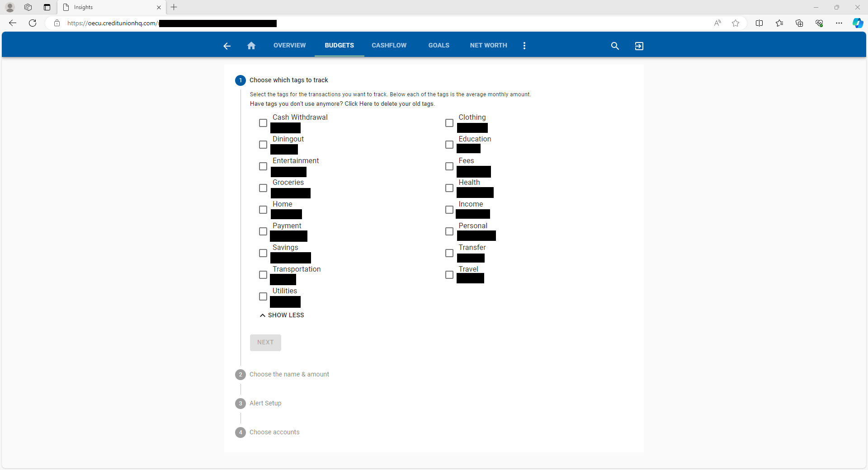Screen dimensions: 868x470
Task: Click the back arrow in blue navbar
Action: [227, 46]
